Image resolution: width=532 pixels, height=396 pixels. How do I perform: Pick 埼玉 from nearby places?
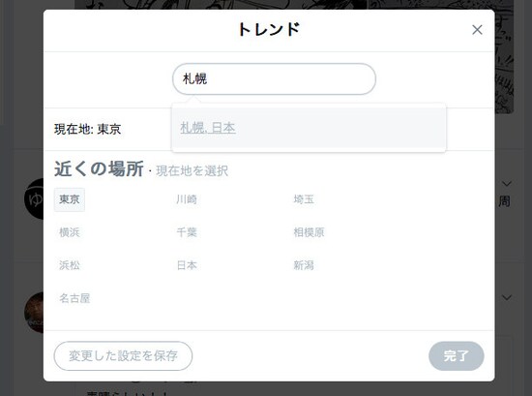[x=304, y=199]
